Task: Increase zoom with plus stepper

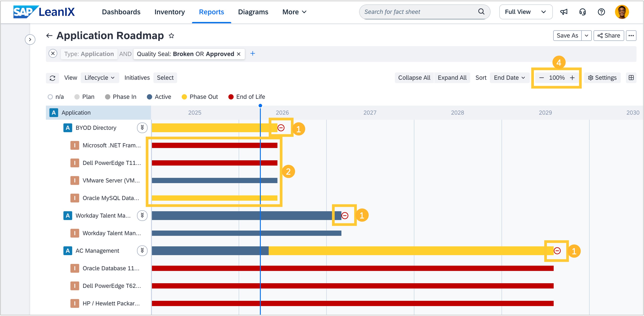Action: 572,78
